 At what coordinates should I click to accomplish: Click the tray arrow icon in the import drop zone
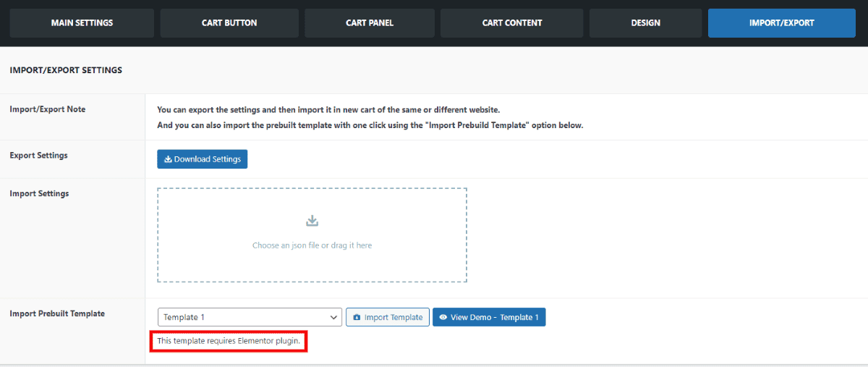[x=312, y=221]
